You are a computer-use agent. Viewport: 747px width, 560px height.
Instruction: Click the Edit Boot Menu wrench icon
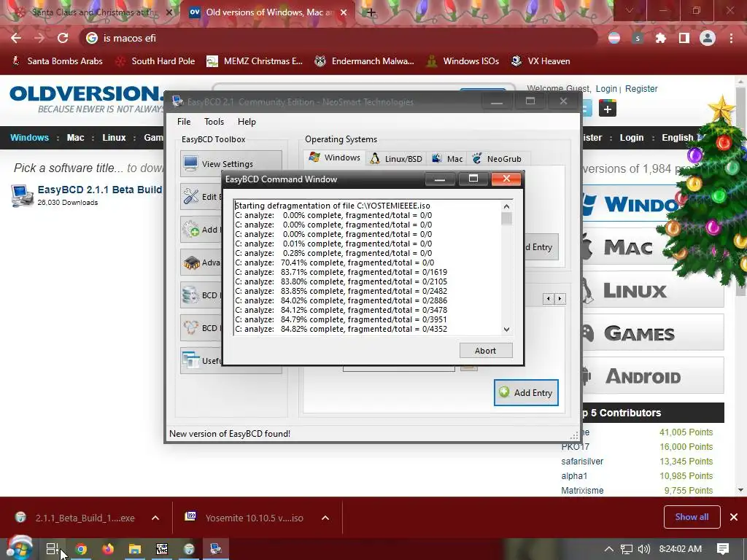coord(191,196)
